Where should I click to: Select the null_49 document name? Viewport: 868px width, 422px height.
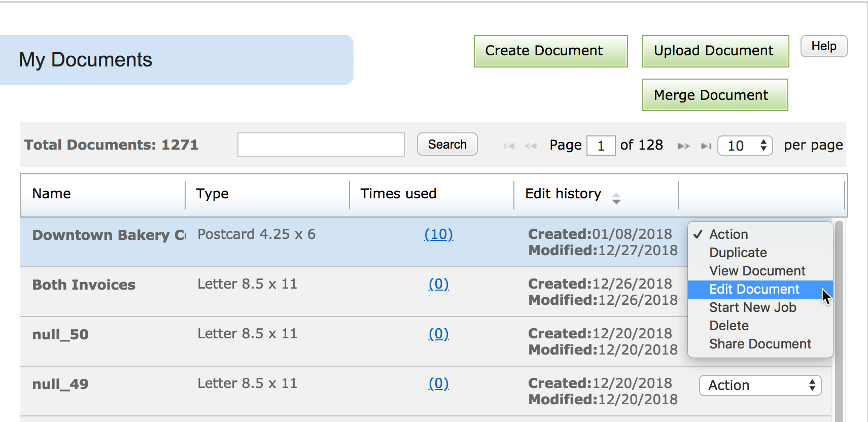pyautogui.click(x=60, y=384)
